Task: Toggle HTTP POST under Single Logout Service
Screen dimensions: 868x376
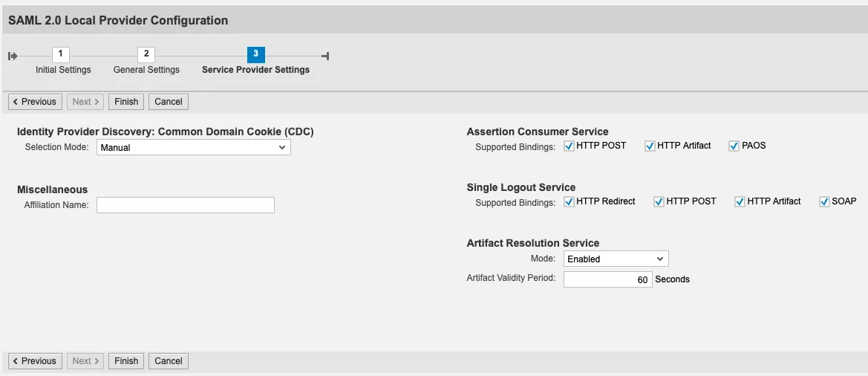Action: 659,201
